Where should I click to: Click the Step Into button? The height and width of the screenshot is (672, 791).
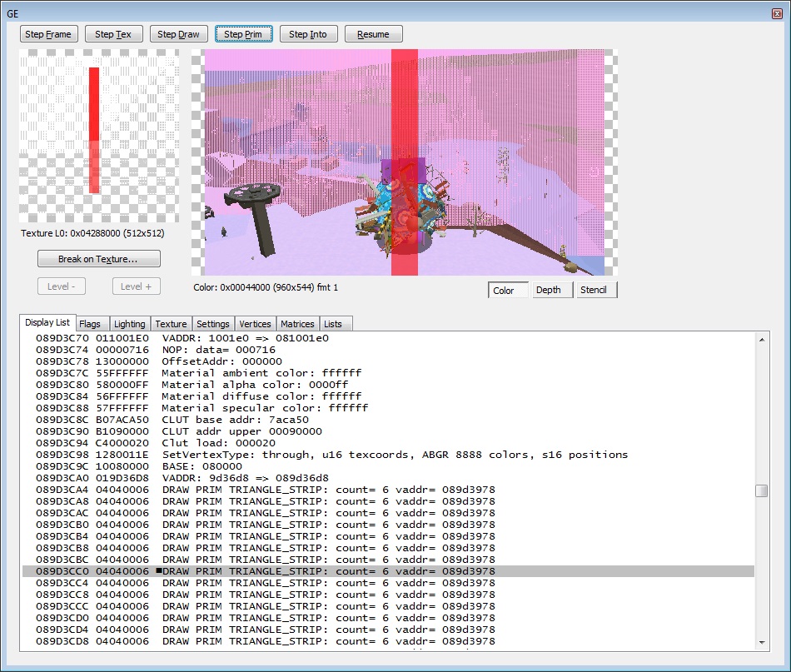pyautogui.click(x=308, y=34)
